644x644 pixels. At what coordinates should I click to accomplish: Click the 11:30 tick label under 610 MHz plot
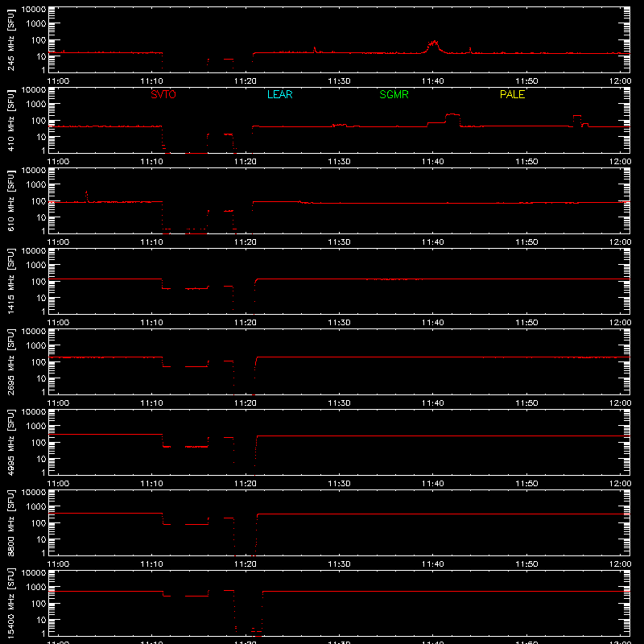click(x=339, y=242)
